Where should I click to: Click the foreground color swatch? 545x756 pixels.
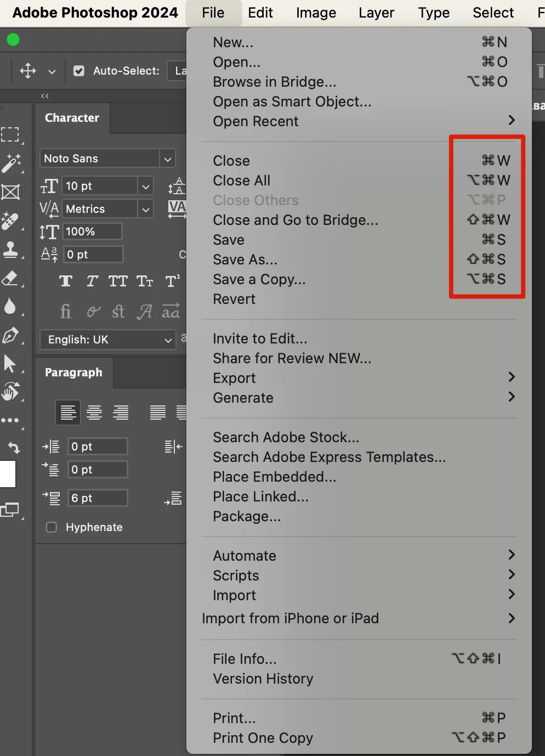point(8,474)
